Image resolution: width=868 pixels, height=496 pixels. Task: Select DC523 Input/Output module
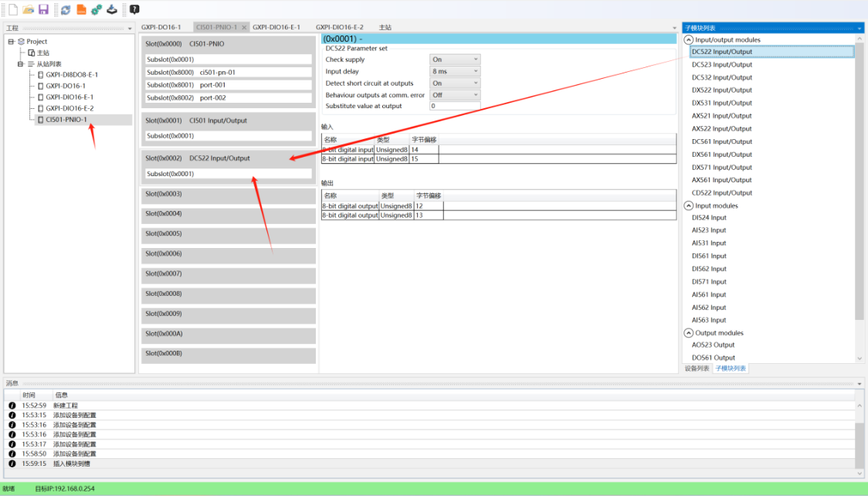point(722,65)
